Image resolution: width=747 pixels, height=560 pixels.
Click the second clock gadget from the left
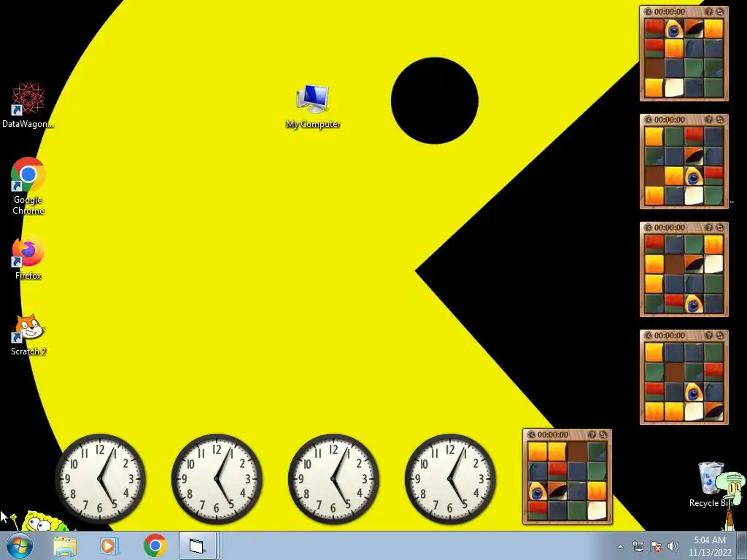click(x=217, y=479)
